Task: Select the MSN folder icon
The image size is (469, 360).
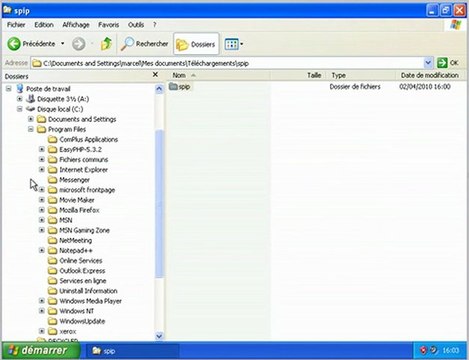Action: point(53,220)
